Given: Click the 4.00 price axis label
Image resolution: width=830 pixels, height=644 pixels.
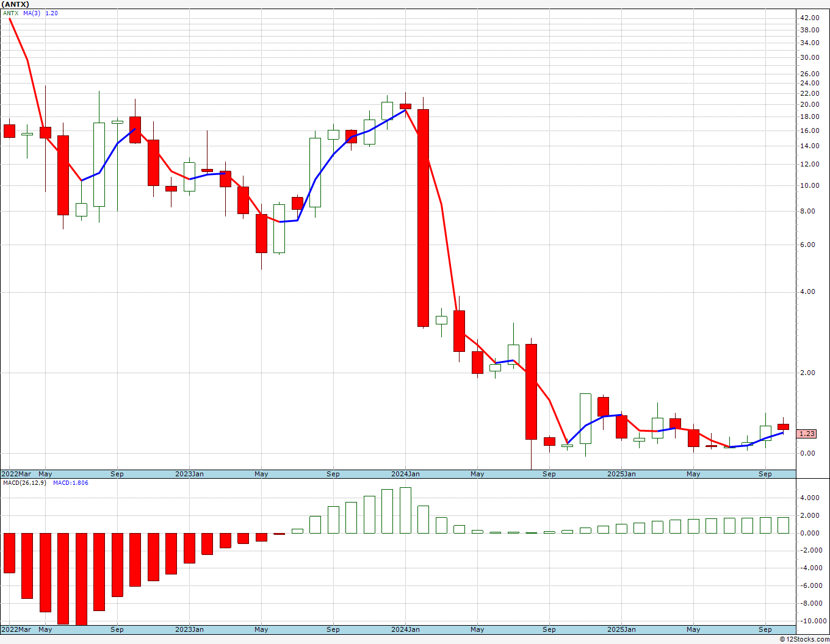Looking at the screenshot, I should click(x=807, y=292).
